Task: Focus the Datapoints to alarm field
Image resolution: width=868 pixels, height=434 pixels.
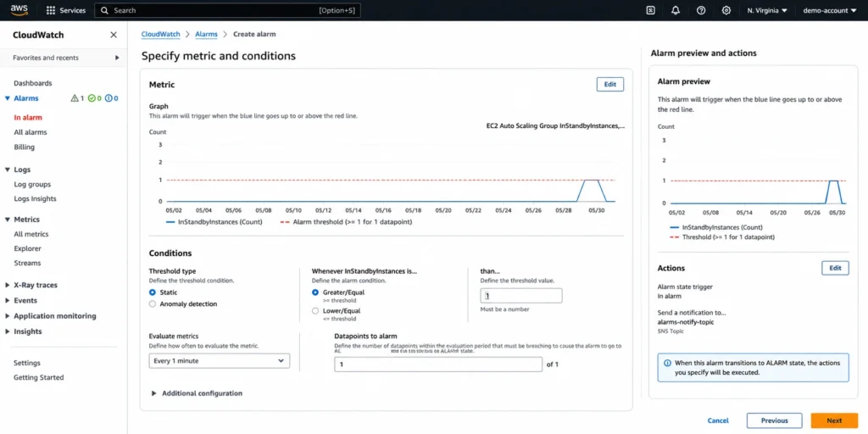Action: [438, 364]
